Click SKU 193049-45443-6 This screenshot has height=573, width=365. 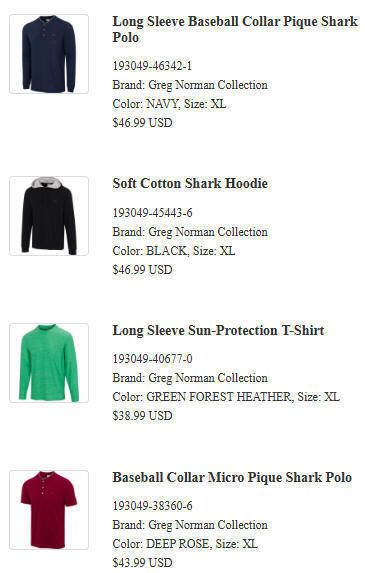(152, 213)
